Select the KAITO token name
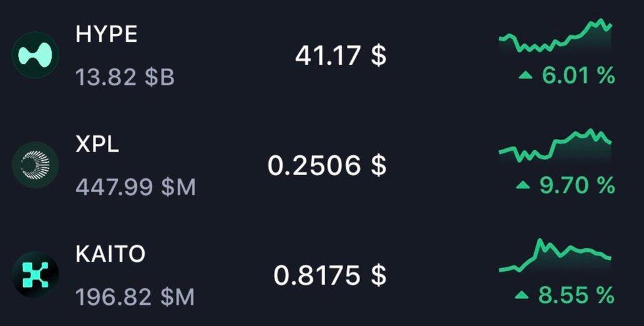The image size is (644, 326). click(x=110, y=254)
